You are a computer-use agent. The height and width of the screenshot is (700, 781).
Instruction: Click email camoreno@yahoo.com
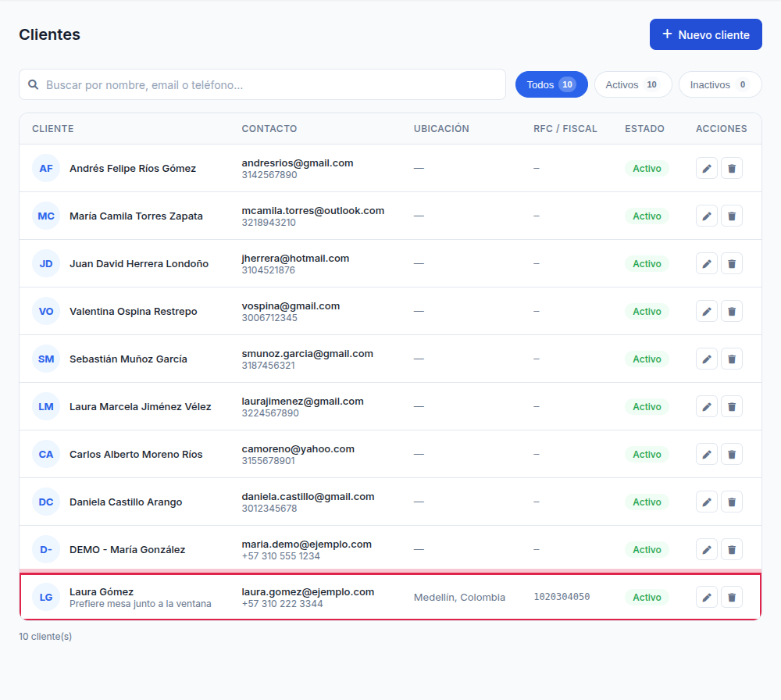click(x=298, y=449)
